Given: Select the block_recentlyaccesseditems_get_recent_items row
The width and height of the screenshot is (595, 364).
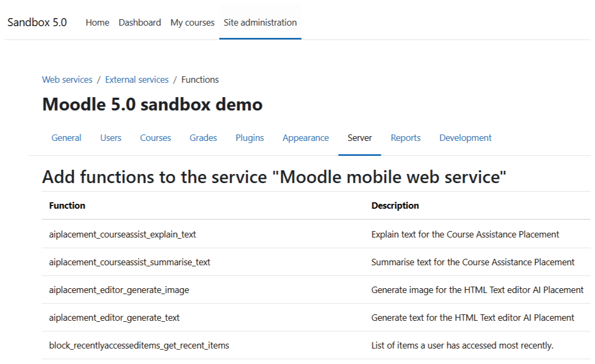Looking at the screenshot, I should pos(139,345).
